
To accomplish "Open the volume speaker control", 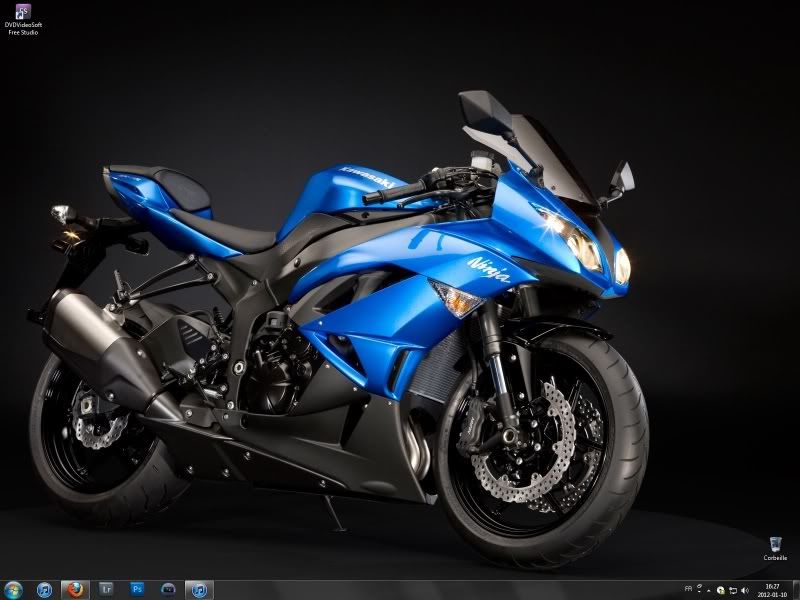I will pos(745,590).
